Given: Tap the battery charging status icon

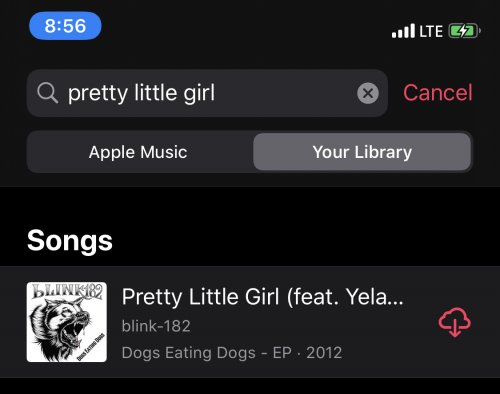Looking at the screenshot, I should [x=465, y=31].
